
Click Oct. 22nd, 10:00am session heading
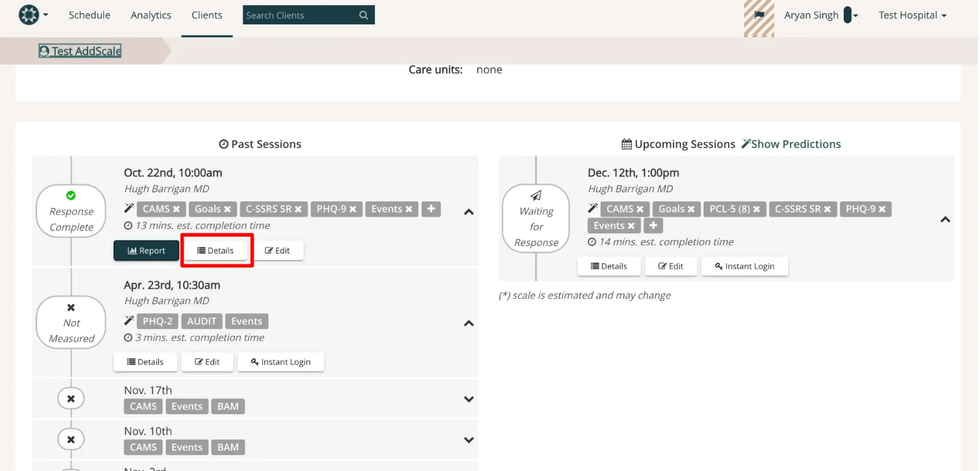click(173, 173)
